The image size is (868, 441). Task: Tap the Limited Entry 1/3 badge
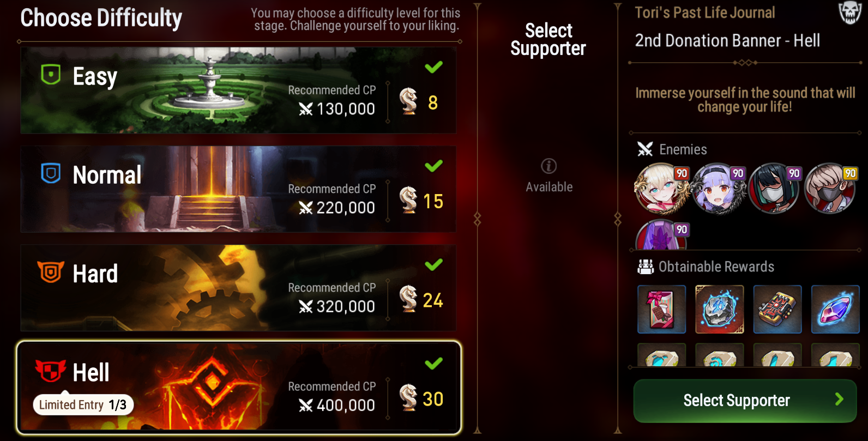83,404
